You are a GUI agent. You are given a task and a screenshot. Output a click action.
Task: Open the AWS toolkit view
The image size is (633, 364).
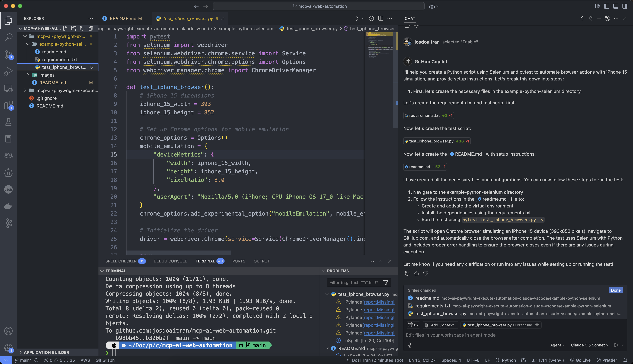[x=8, y=155]
